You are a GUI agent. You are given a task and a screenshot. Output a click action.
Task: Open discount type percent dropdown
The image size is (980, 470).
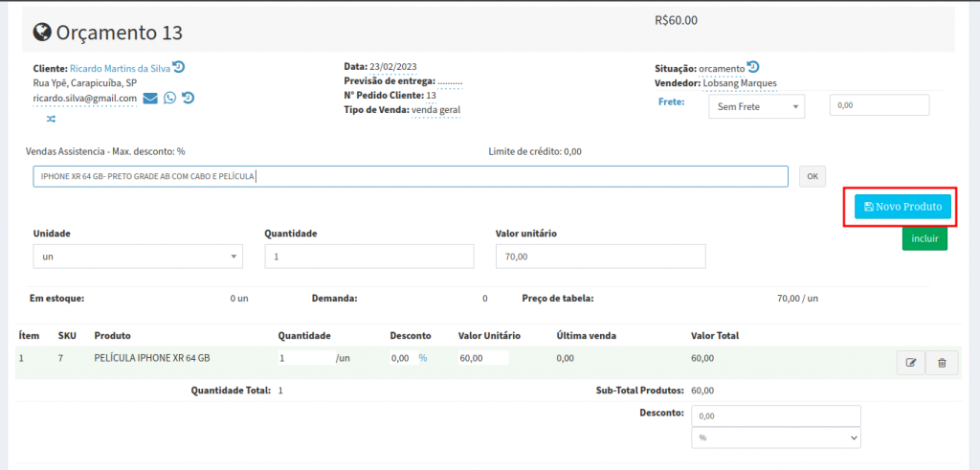click(775, 437)
